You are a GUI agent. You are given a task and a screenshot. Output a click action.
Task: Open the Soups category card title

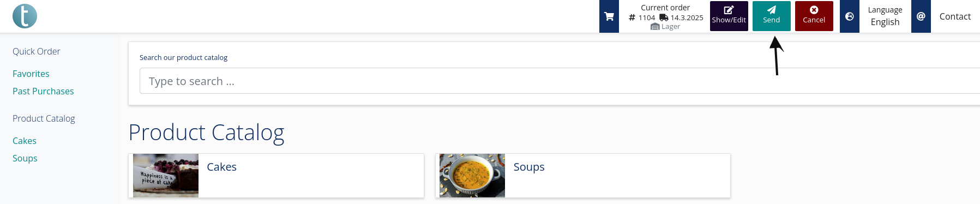[x=529, y=167]
